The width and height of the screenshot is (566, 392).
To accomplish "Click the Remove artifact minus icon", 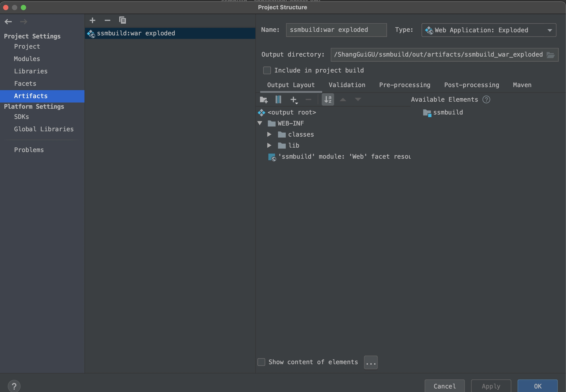I will 108,20.
